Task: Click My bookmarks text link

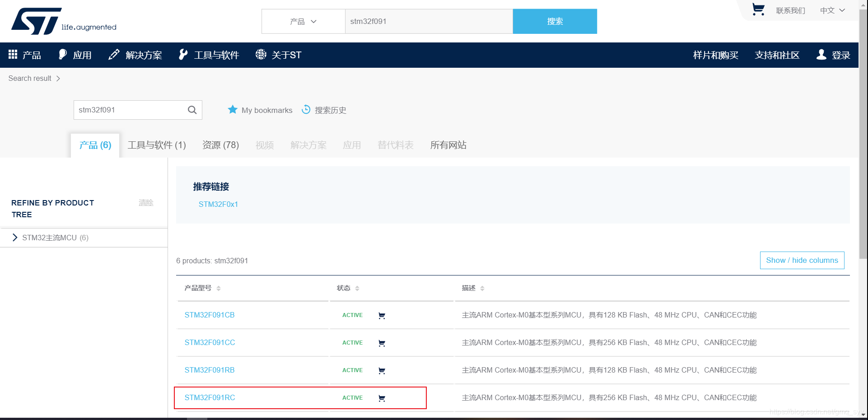Action: pos(267,110)
